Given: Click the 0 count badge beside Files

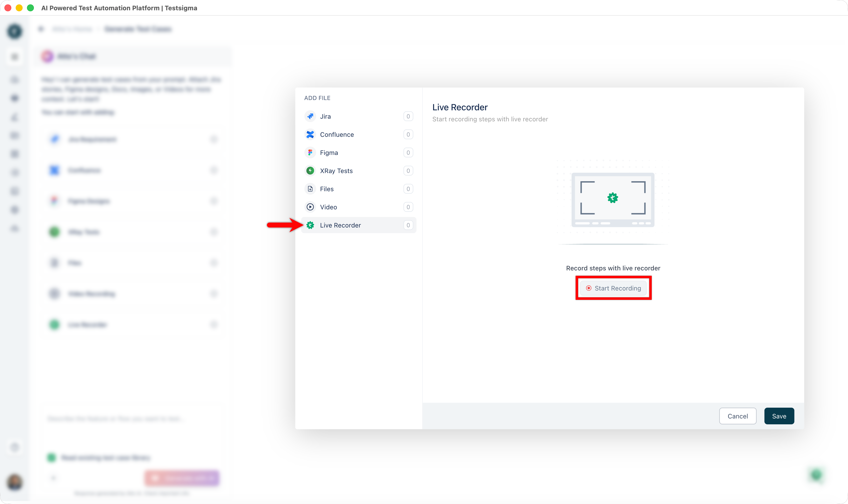Looking at the screenshot, I should coord(408,189).
